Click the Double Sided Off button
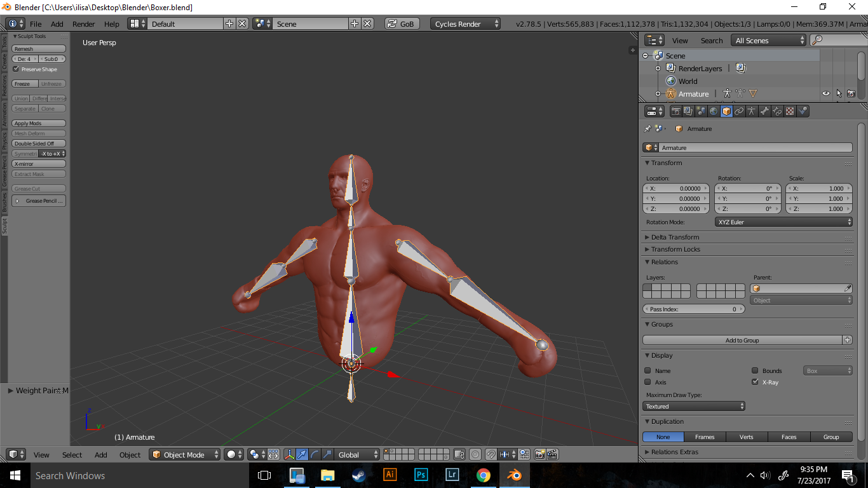Viewport: 868px width, 488px height. click(x=39, y=144)
